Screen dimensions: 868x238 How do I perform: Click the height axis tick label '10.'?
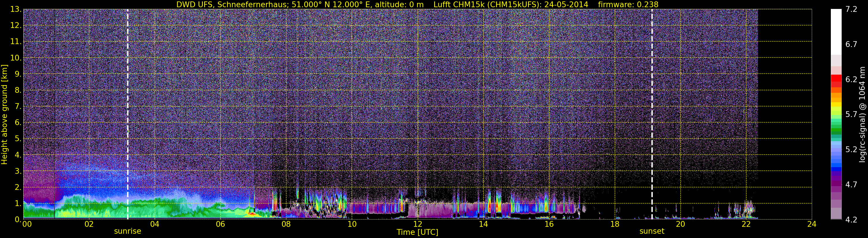click(16, 58)
